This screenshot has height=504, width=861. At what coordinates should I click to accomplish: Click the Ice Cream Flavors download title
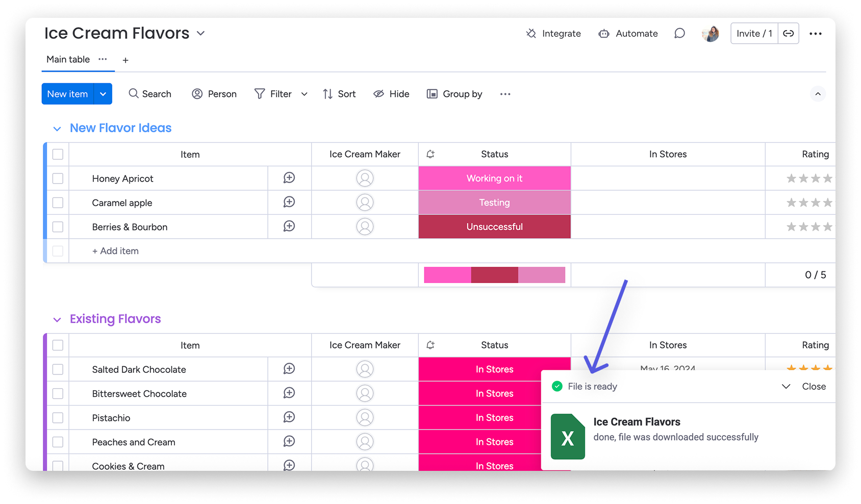point(637,422)
